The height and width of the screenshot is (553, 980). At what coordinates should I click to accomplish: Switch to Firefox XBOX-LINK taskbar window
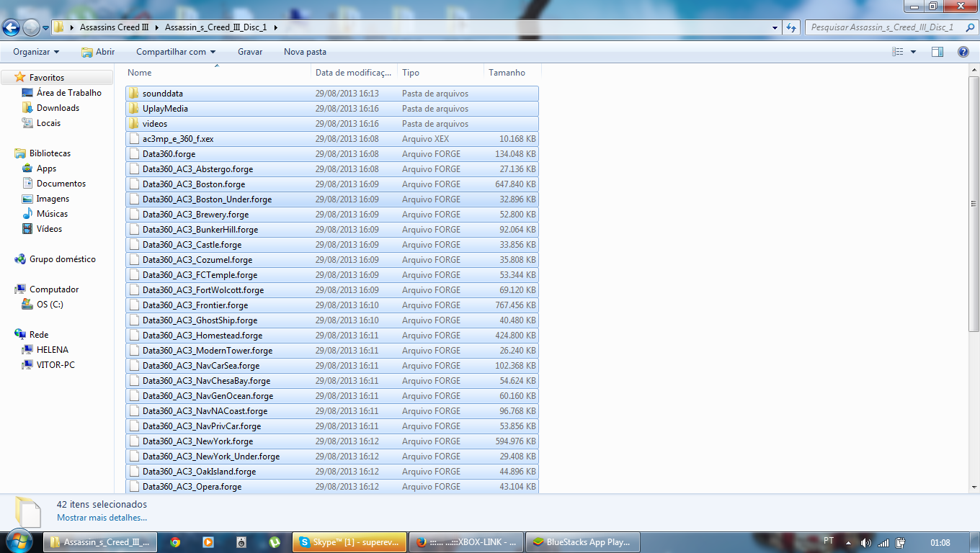click(x=466, y=542)
